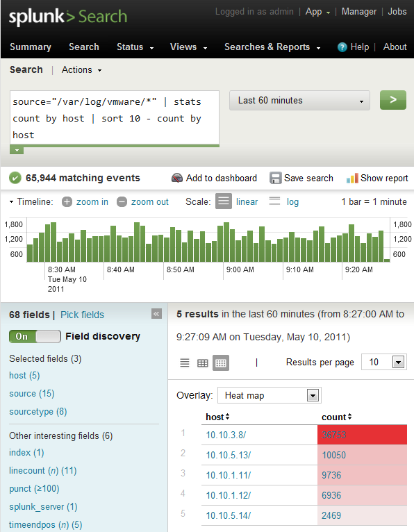Open the Manager link

[x=359, y=12]
